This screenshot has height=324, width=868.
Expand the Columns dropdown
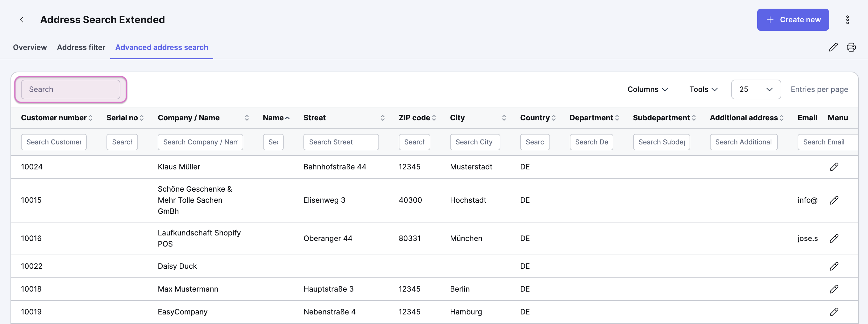pos(647,89)
